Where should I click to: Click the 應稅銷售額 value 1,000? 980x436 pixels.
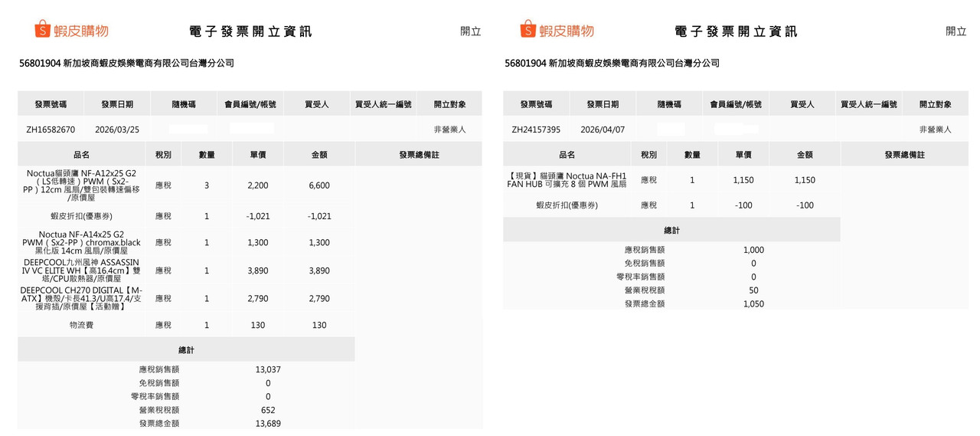[x=753, y=250]
